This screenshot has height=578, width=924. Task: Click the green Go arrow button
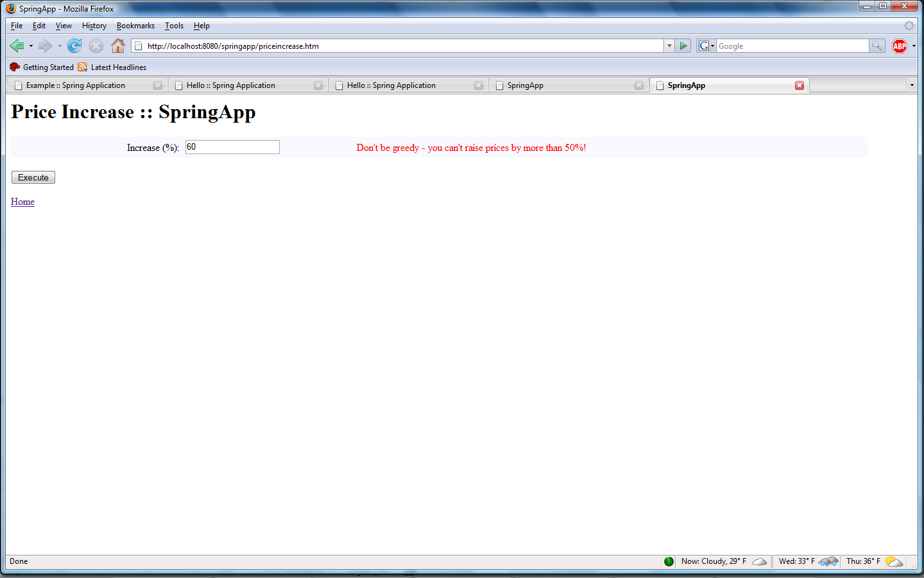click(x=683, y=46)
